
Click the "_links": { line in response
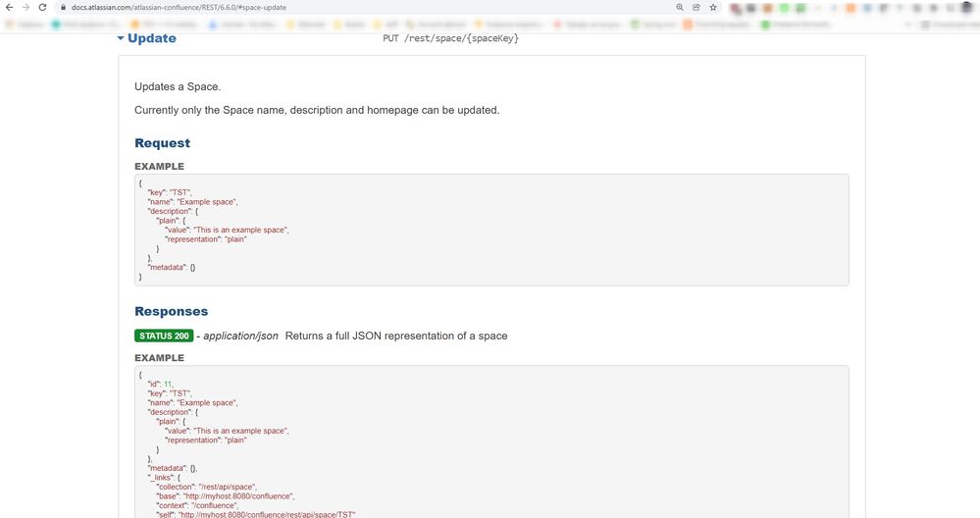point(164,478)
